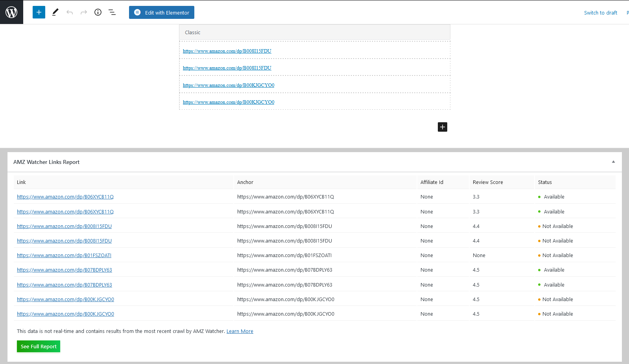Select Review Score None in B01FSZOATI row
629x364 pixels.
pos(479,256)
